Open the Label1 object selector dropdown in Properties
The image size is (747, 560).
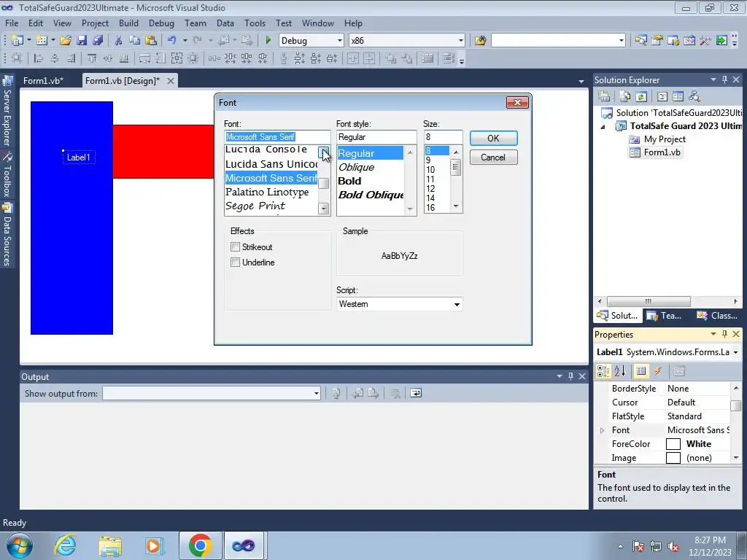coord(735,352)
